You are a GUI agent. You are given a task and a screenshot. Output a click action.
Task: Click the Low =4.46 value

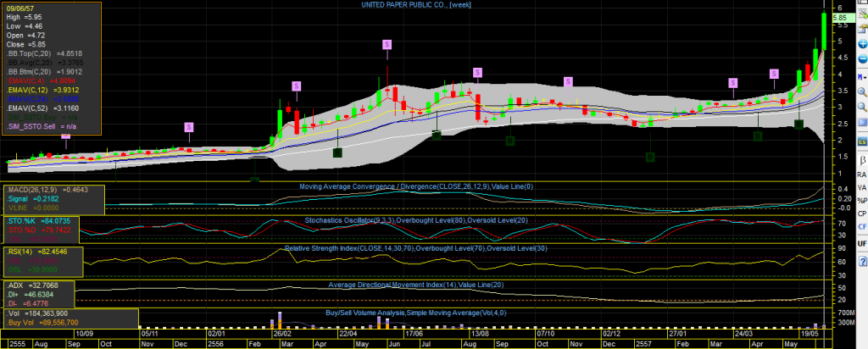tap(24, 26)
